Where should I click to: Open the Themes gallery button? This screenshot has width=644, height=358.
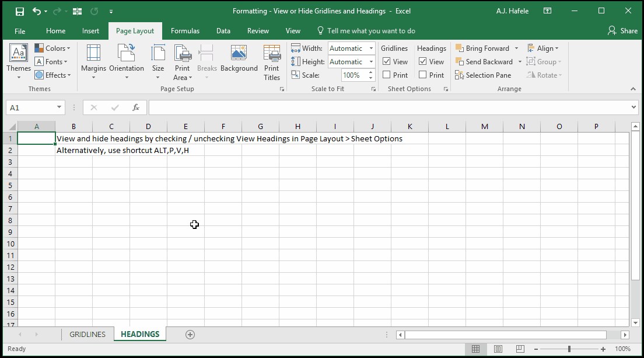(19, 62)
